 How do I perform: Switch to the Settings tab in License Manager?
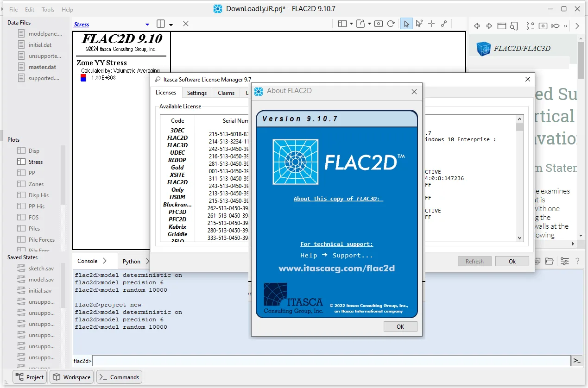tap(197, 93)
